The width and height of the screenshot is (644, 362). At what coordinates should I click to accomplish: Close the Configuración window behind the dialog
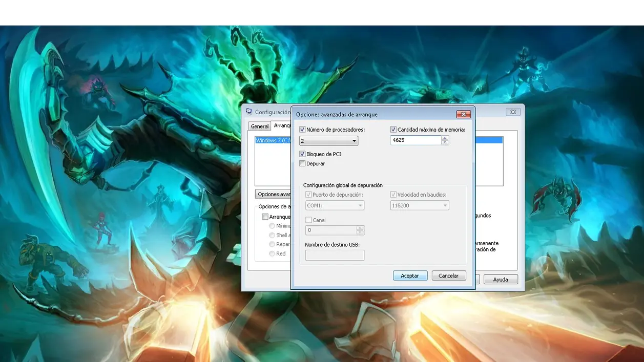(x=513, y=112)
